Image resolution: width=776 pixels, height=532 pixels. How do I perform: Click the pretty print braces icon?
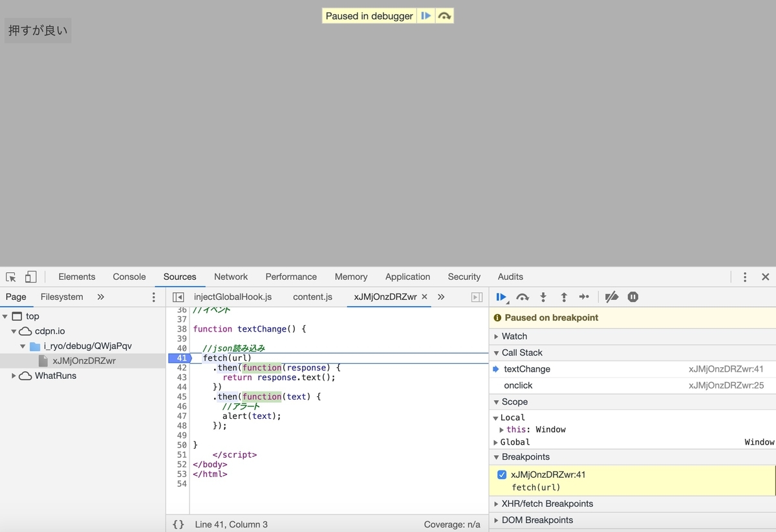(178, 524)
